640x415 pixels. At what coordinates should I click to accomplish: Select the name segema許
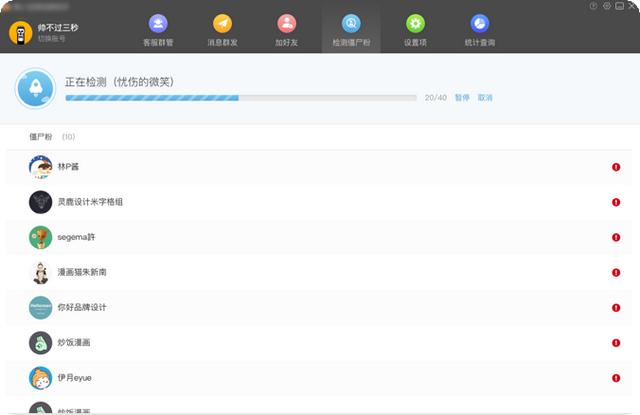click(76, 237)
